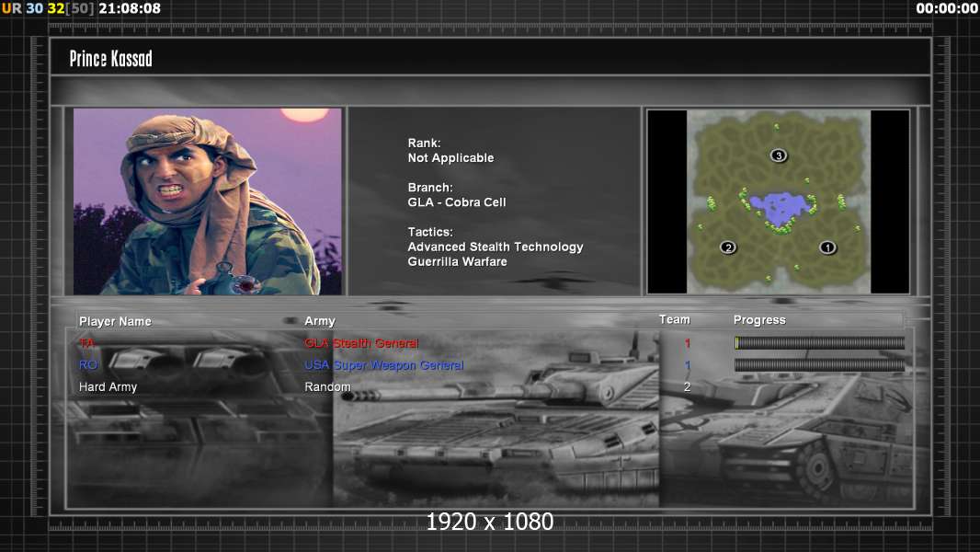Click the TA player loading progress bar
Screen dimensions: 980x552
(x=819, y=342)
